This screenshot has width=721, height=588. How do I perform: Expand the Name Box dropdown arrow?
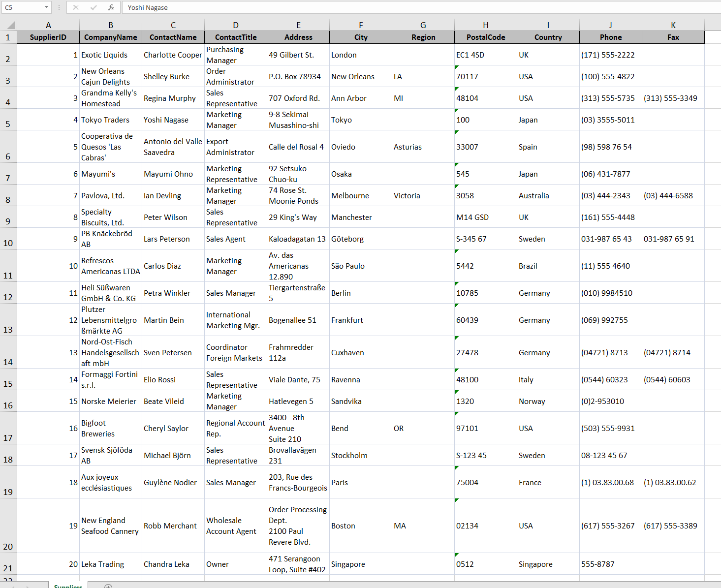click(x=46, y=7)
